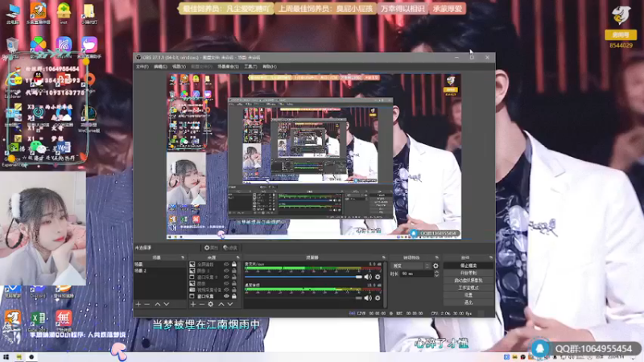This screenshot has width=644, height=362.
Task: Open the Windows Start button
Action: (x=6, y=357)
